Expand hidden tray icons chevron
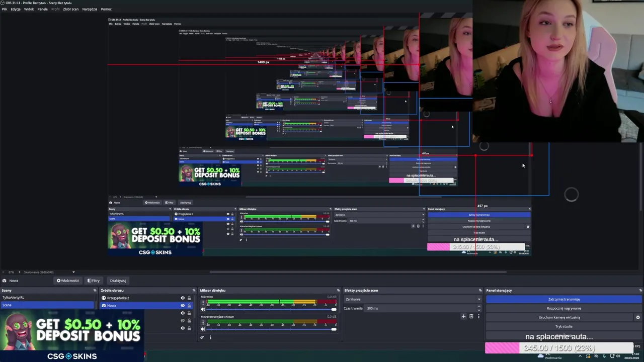 click(x=580, y=356)
